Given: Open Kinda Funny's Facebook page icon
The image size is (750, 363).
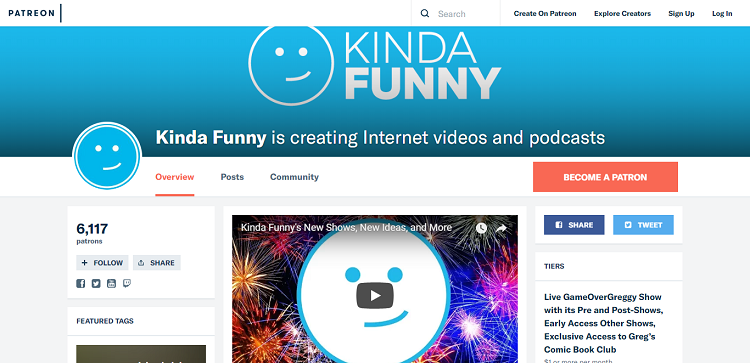Looking at the screenshot, I should click(x=81, y=283).
